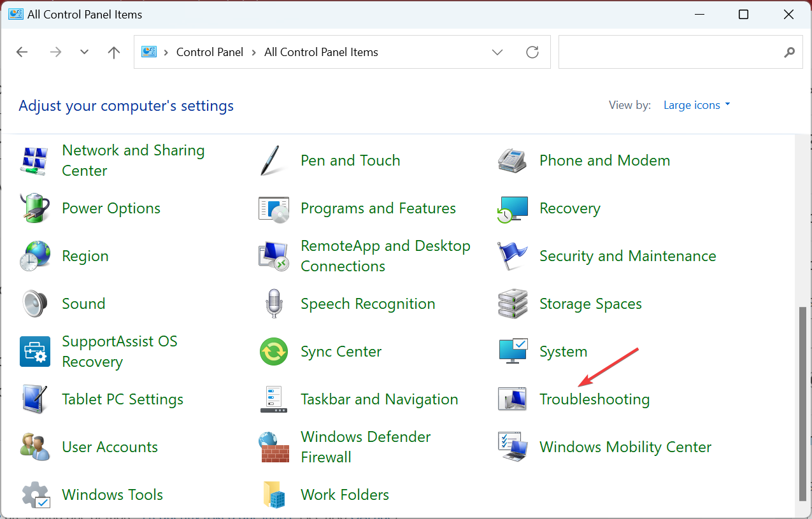812x519 pixels.
Task: Click the Tablet PC Settings icon
Action: click(35, 399)
